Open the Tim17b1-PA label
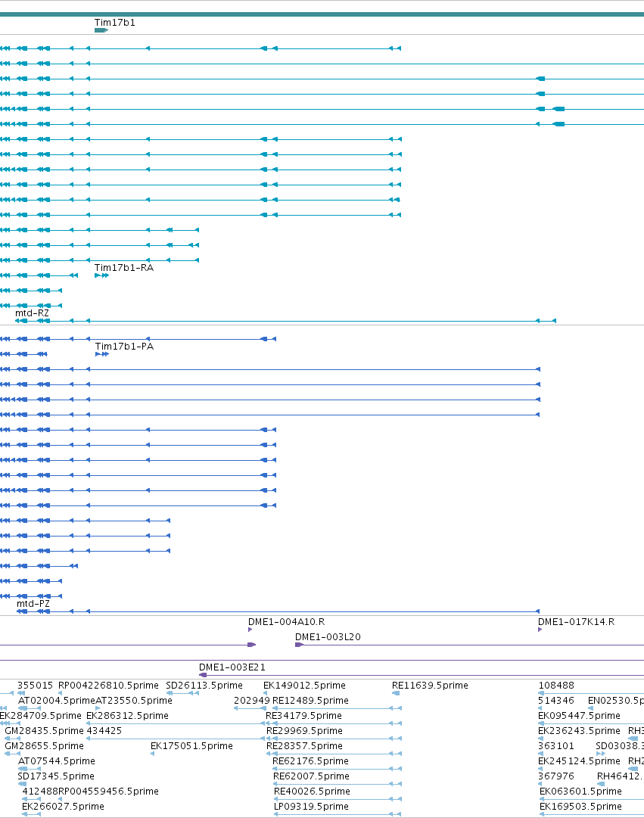This screenshot has width=644, height=818. click(124, 347)
